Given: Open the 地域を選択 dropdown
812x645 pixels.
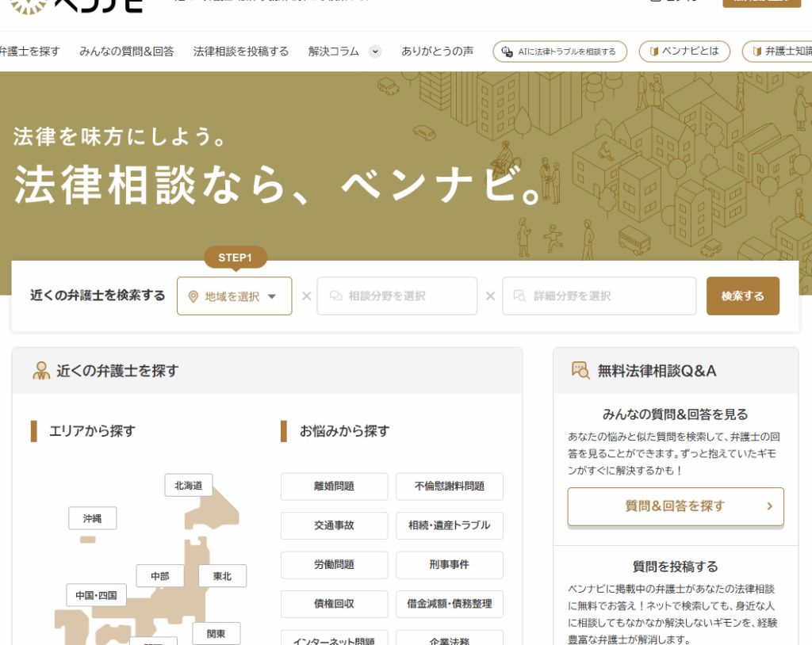Looking at the screenshot, I should (234, 296).
